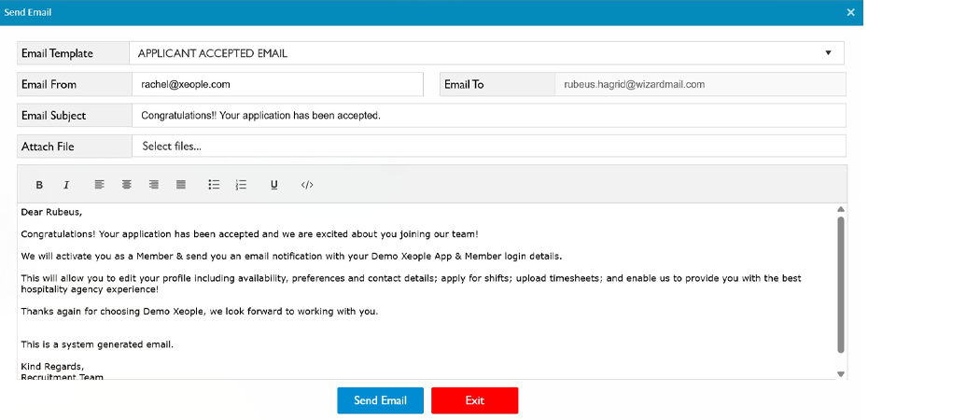Insert a numbered list
This screenshot has width=980, height=420.
click(241, 185)
